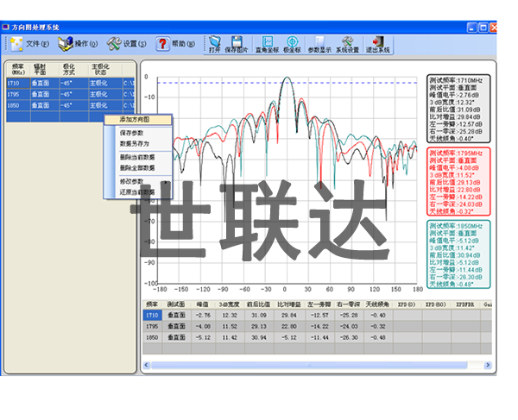The image size is (518, 420).
Task: Click the right arrow of the table scrollbar
Action: pos(488,365)
